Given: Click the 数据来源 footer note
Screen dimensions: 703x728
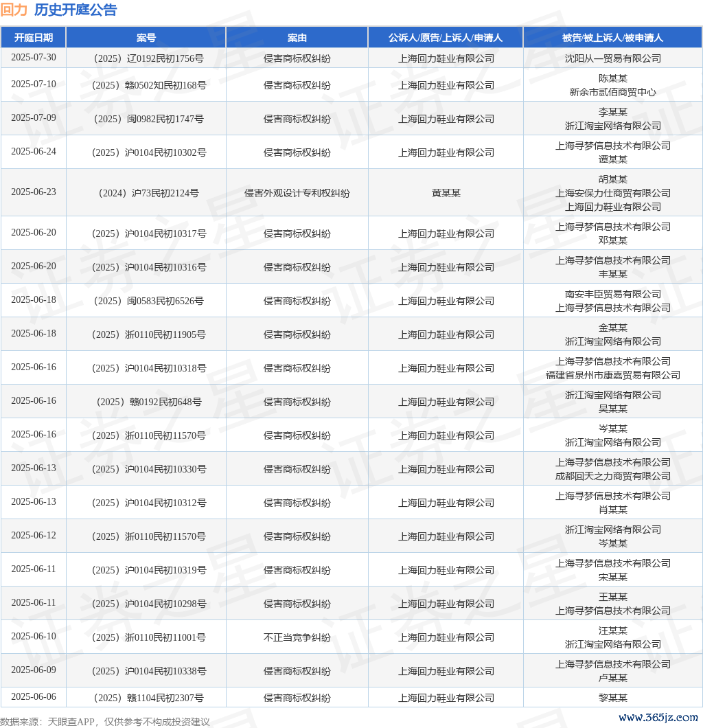Looking at the screenshot, I should 105,722.
